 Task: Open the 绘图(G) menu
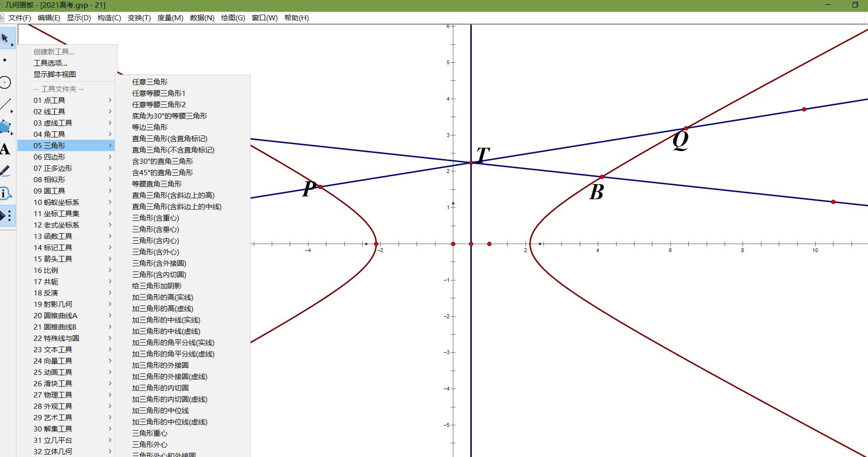[233, 18]
